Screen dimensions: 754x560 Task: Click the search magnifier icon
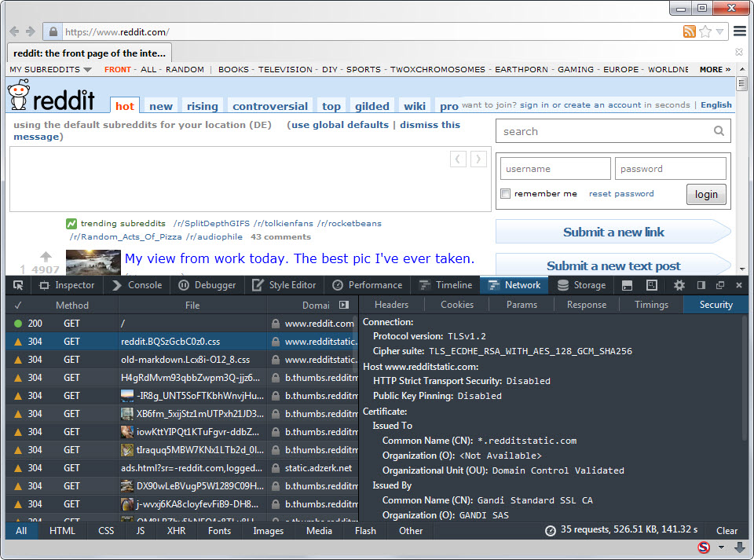tap(719, 130)
